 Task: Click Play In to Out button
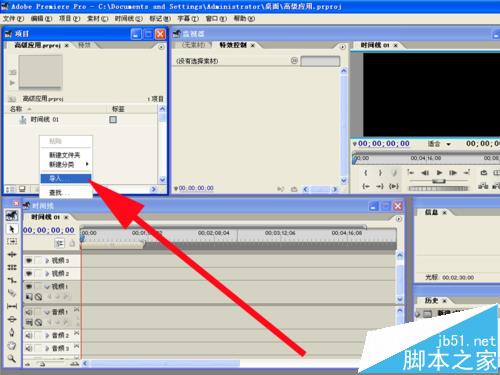coord(394,186)
